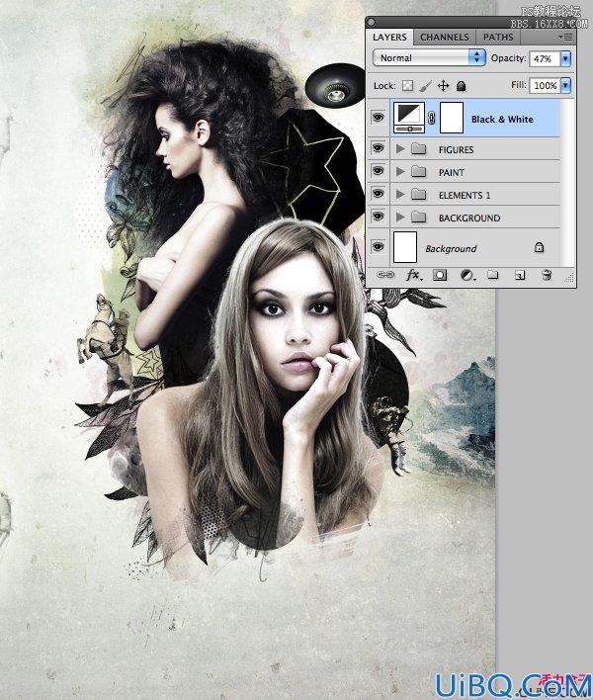This screenshot has height=700, width=593.
Task: Toggle lock position icon
Action: point(443,85)
